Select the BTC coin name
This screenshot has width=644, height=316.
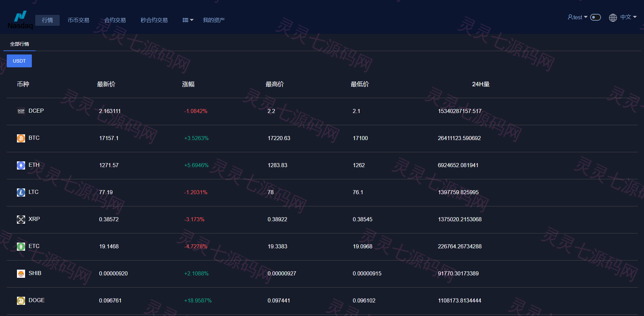click(34, 138)
